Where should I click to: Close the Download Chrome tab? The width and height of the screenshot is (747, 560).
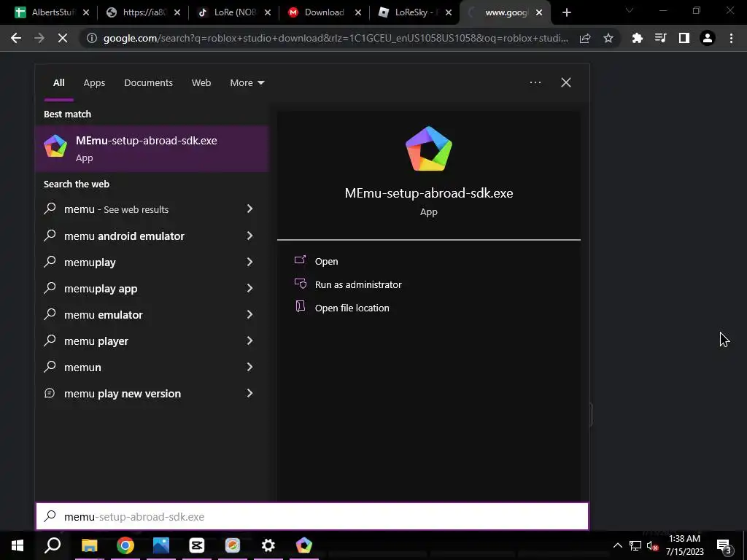357,12
